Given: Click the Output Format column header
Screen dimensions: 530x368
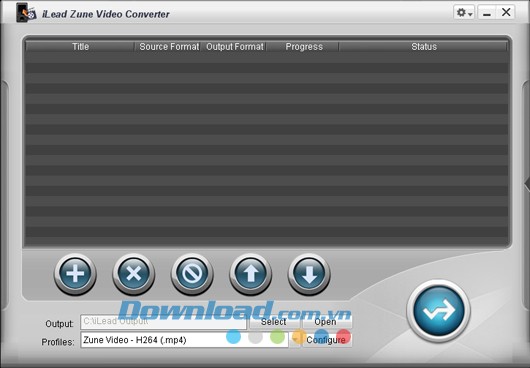Looking at the screenshot, I should pyautogui.click(x=234, y=47).
